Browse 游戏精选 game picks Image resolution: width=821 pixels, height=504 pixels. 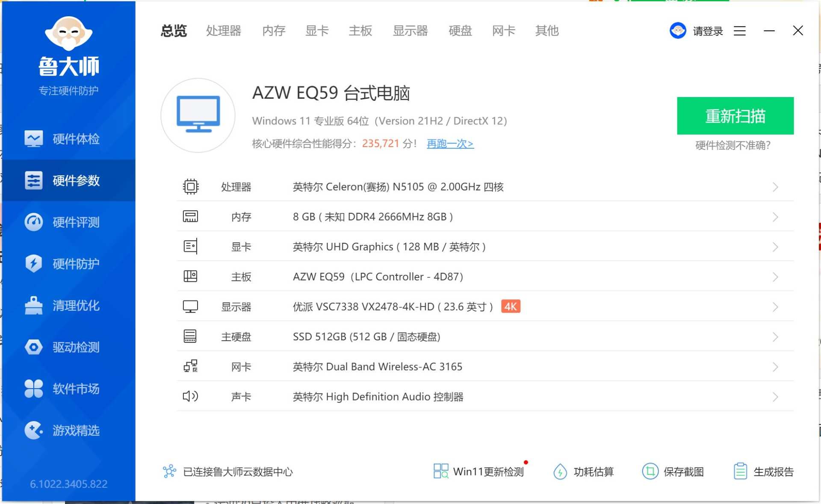pos(68,430)
